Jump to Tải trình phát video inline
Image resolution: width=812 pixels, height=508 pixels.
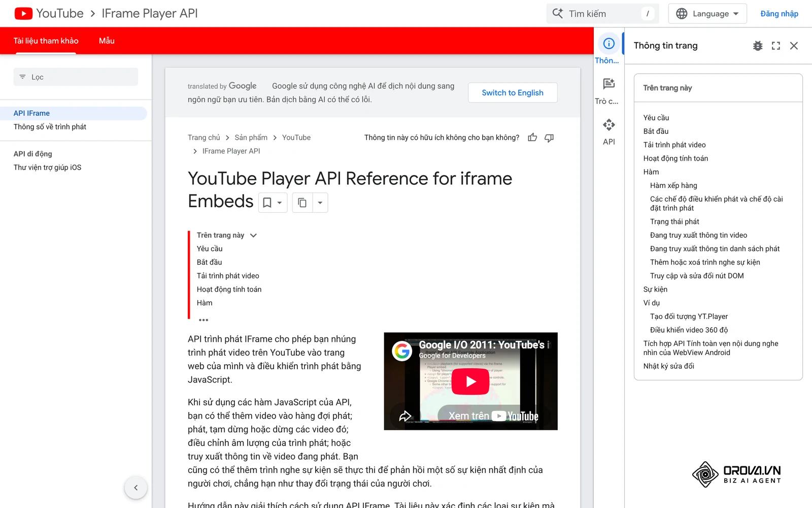tap(228, 276)
